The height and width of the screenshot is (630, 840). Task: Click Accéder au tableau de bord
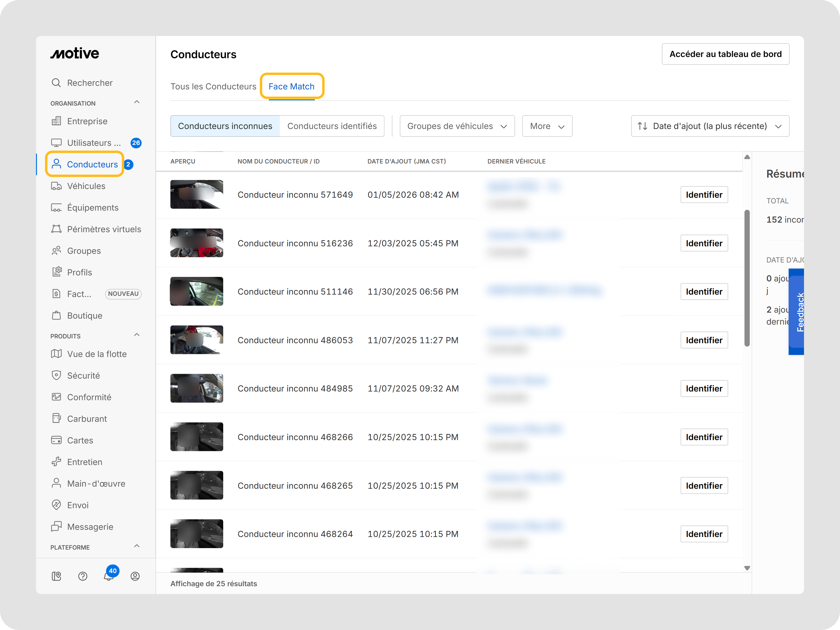click(725, 54)
